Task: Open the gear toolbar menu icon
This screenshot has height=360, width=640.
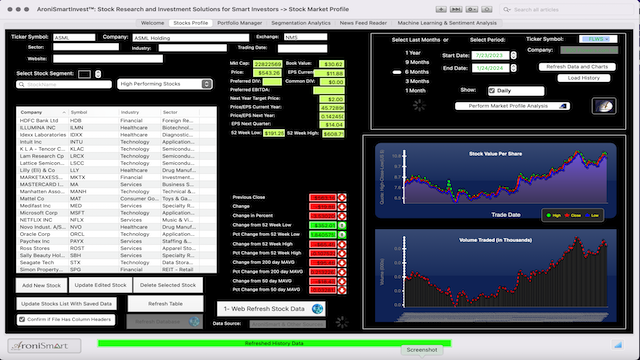Action: pos(471,9)
